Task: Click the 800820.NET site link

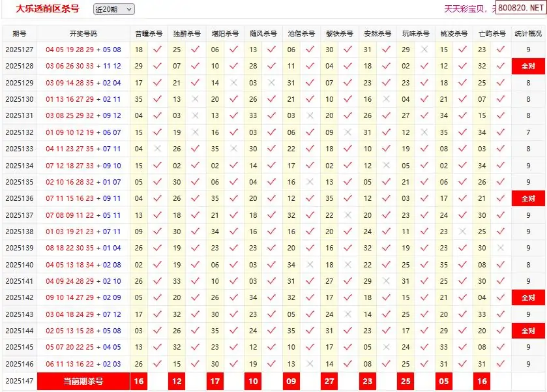Action: click(x=520, y=8)
